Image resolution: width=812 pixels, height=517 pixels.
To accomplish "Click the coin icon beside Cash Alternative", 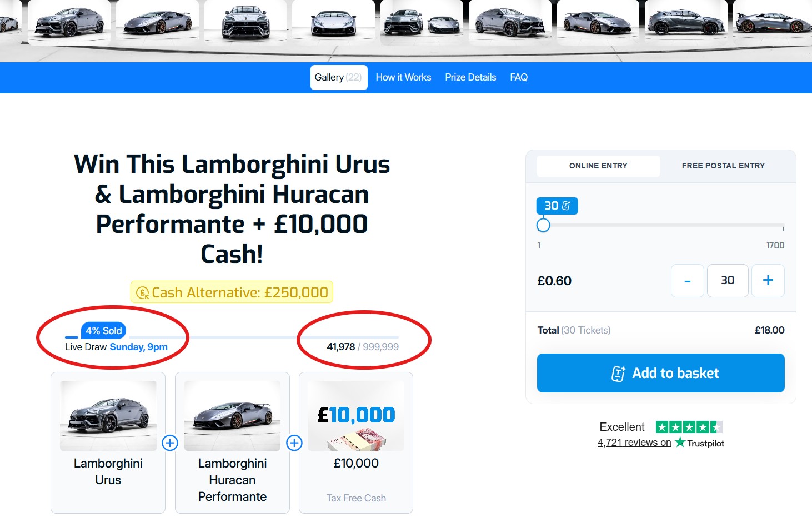I will click(143, 292).
